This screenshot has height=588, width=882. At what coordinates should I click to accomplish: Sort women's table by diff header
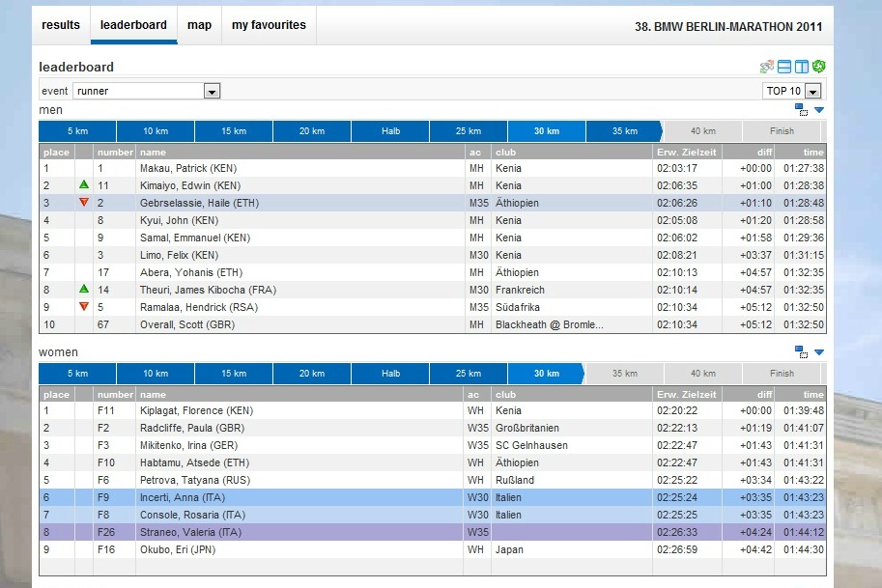[748, 395]
